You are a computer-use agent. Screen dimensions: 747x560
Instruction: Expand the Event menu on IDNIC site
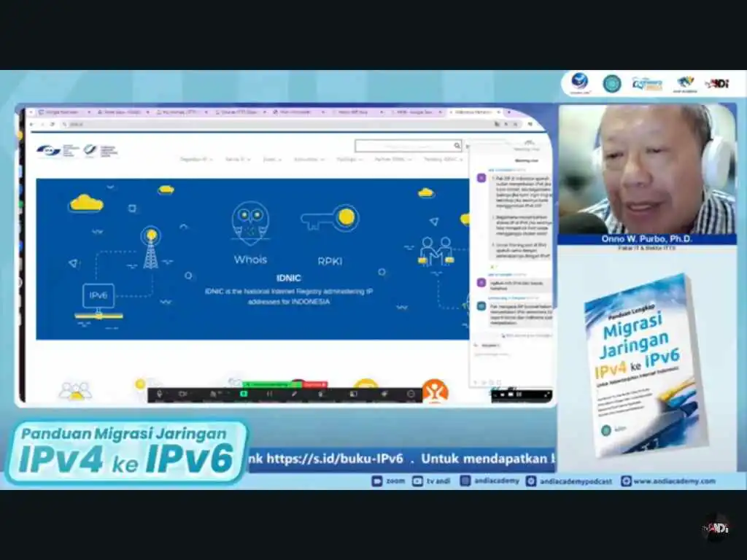point(272,160)
